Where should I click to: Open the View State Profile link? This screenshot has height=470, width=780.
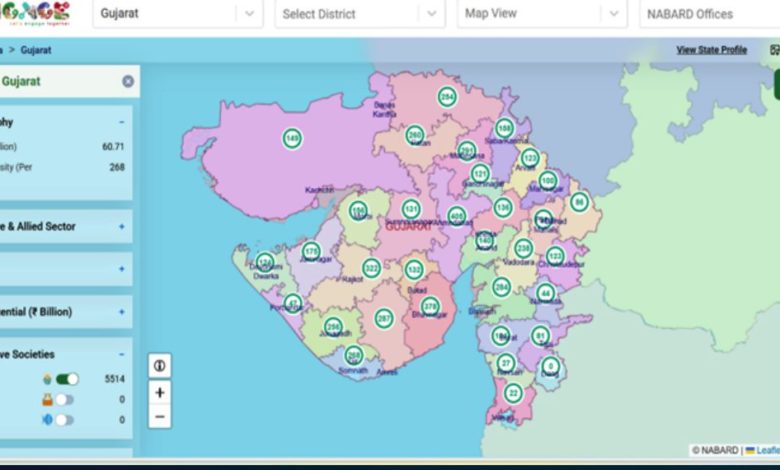pos(711,50)
